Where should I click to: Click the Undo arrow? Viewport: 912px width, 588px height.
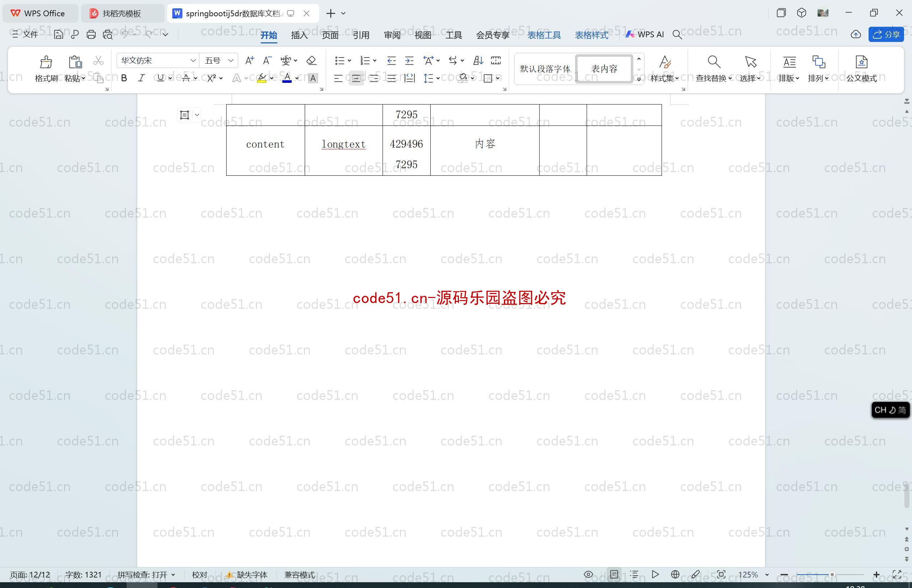[125, 34]
